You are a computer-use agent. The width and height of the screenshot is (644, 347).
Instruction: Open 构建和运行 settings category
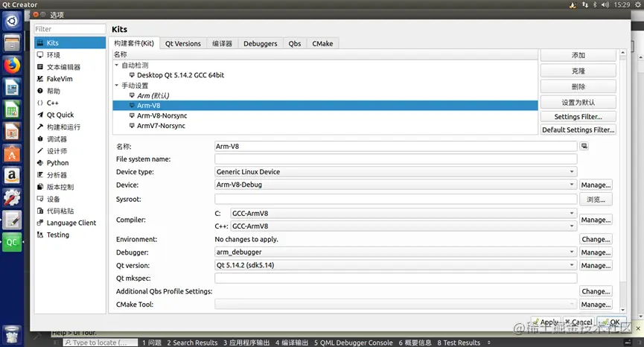(70, 127)
